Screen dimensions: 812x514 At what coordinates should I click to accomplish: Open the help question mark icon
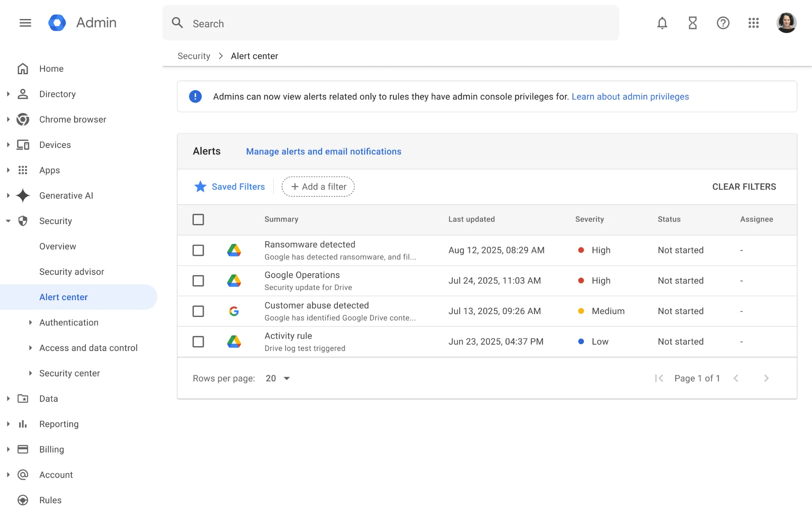[723, 23]
